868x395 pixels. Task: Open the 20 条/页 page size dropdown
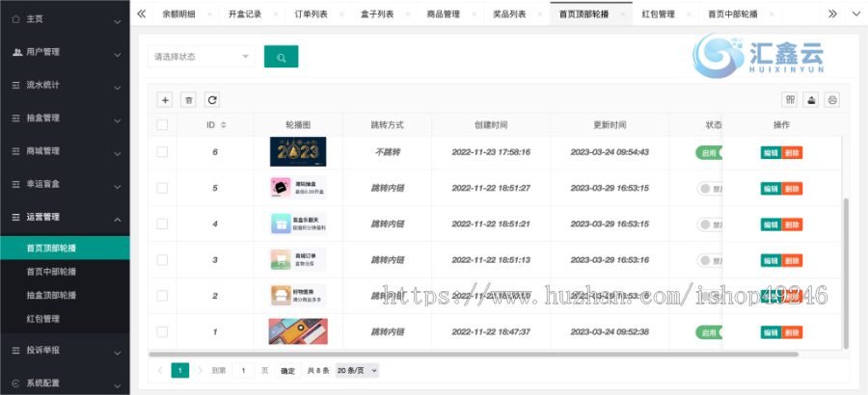pyautogui.click(x=357, y=370)
